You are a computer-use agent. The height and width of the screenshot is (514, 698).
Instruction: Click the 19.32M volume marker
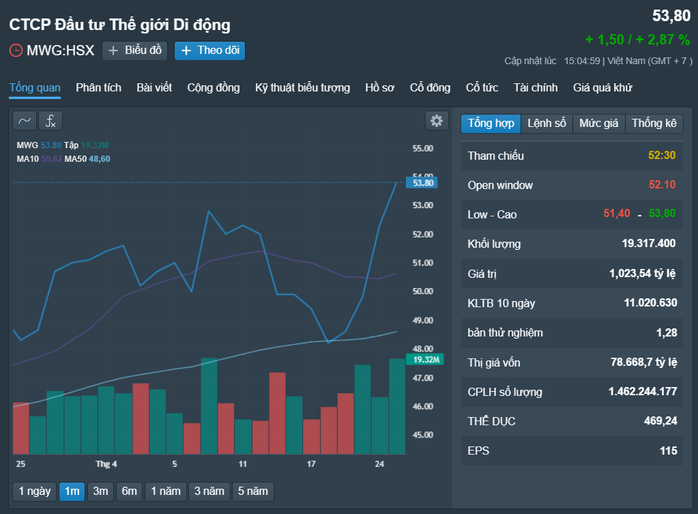[425, 360]
